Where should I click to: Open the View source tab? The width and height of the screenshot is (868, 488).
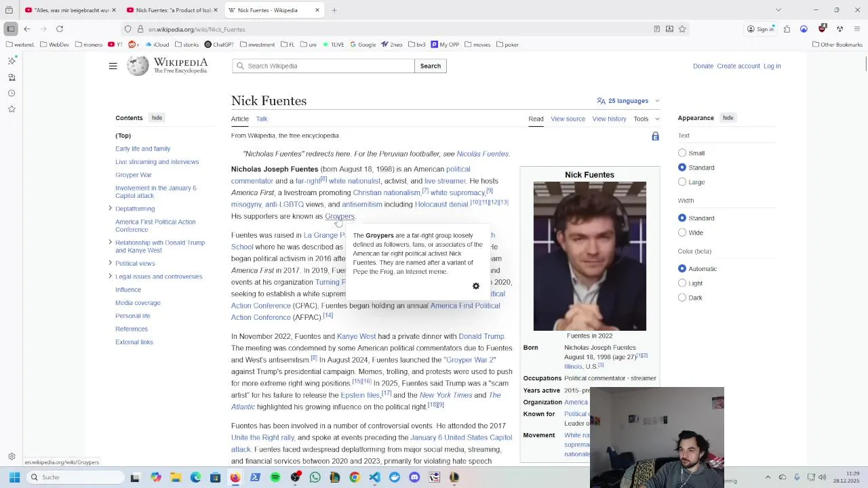(568, 119)
